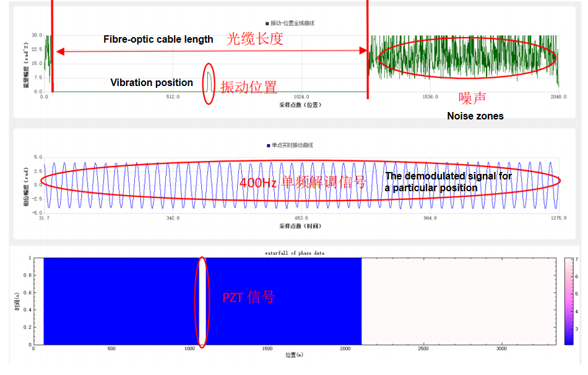Viewport: 588px width, 375px height.
Task: Click the red 振动位置 annotation
Action: pos(249,87)
